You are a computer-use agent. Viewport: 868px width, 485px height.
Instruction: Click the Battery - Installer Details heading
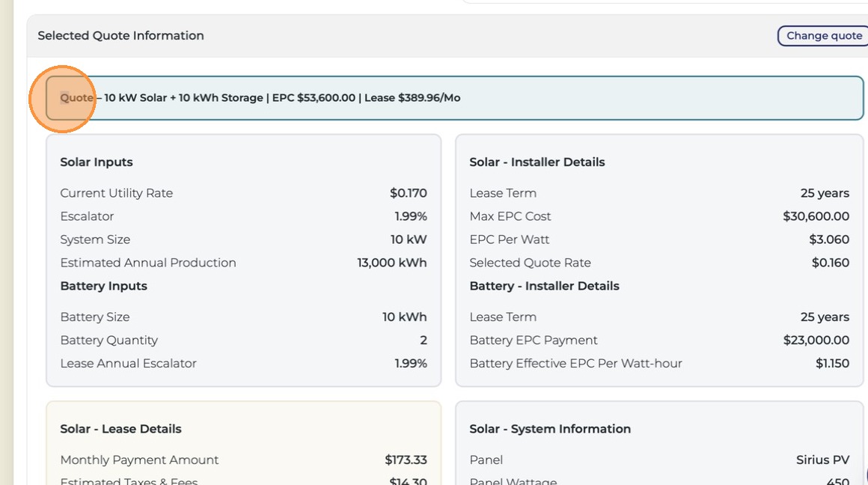pyautogui.click(x=544, y=286)
